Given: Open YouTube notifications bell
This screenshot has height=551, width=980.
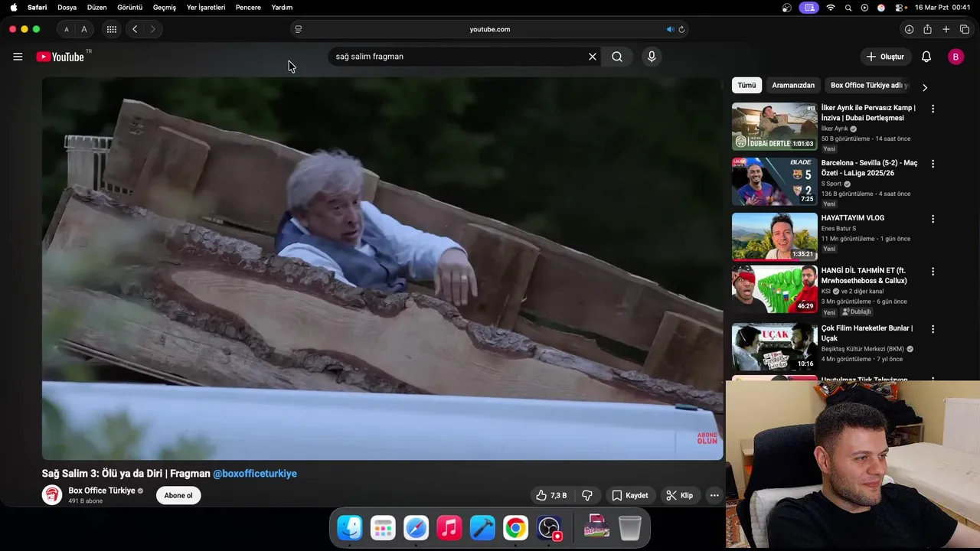Looking at the screenshot, I should pyautogui.click(x=926, y=57).
